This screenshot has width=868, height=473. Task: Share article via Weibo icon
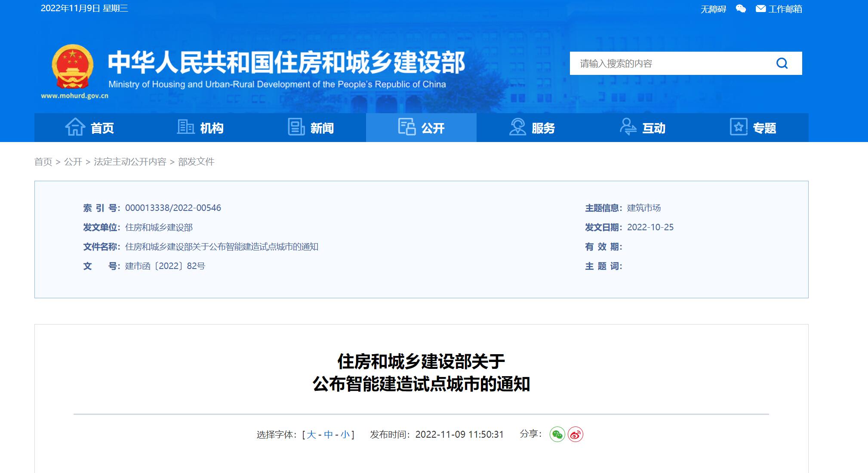(x=576, y=434)
